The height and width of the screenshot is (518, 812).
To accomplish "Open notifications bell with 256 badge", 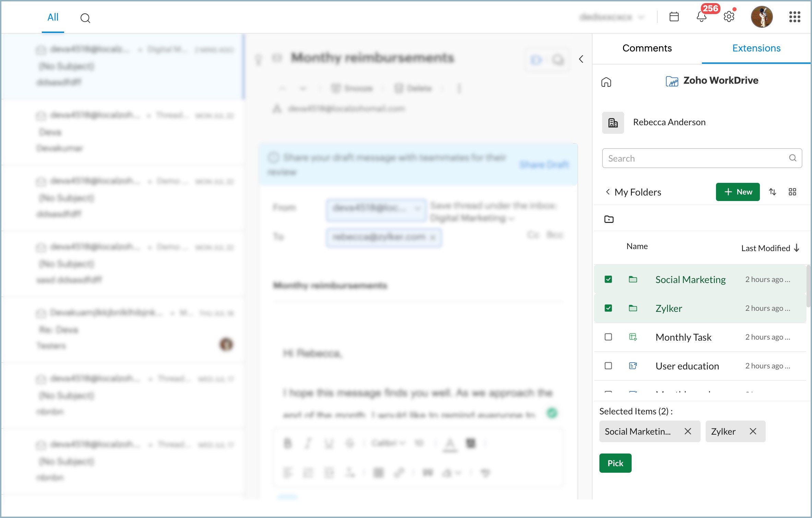I will click(x=702, y=16).
